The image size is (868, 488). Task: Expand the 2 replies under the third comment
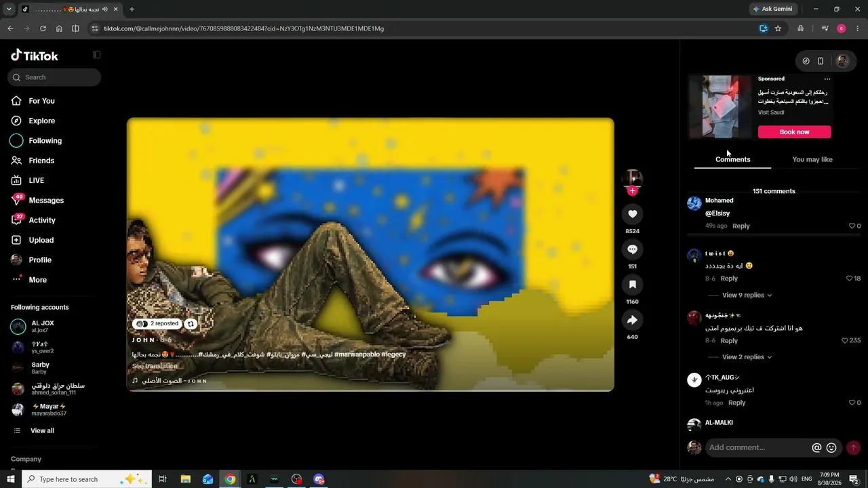tap(747, 357)
